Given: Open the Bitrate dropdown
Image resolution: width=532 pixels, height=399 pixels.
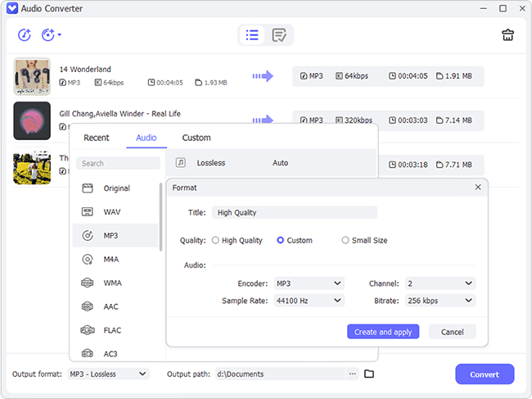Looking at the screenshot, I should [x=440, y=301].
